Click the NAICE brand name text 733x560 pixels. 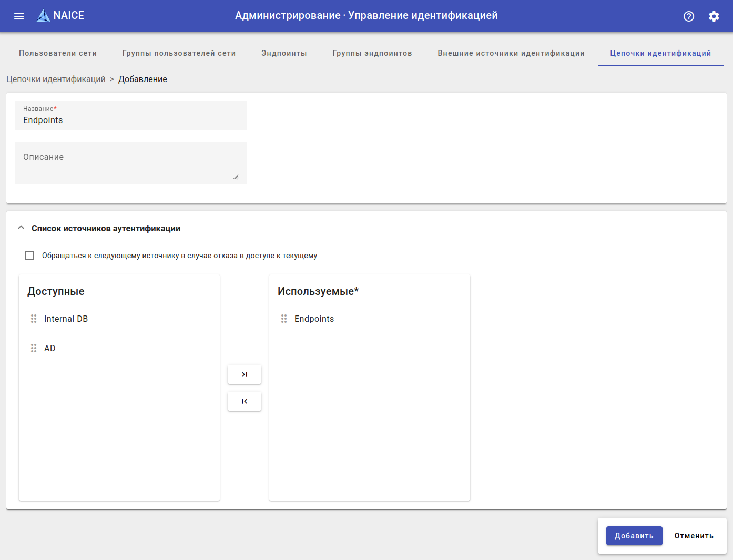point(69,15)
